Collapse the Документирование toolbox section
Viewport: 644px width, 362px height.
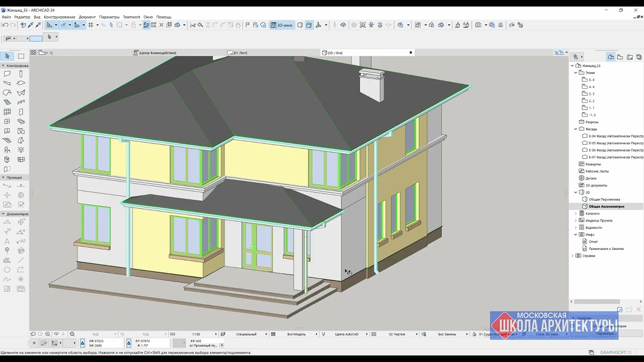tap(3, 214)
